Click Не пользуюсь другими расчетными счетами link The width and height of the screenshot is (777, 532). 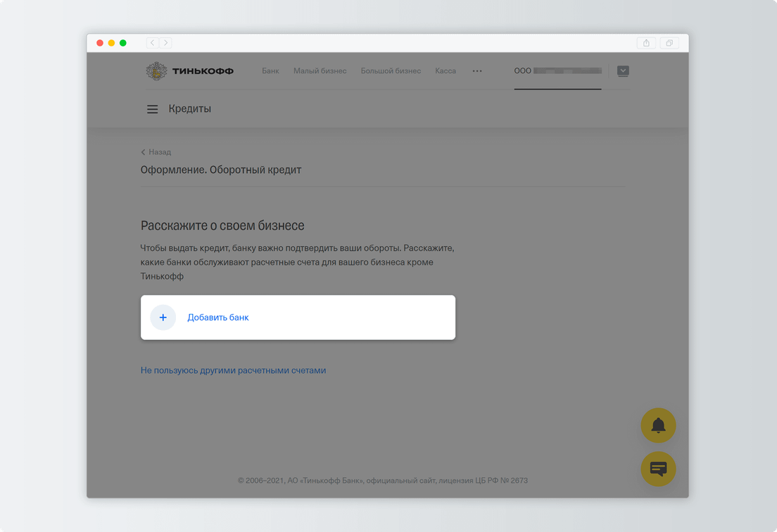tap(234, 371)
